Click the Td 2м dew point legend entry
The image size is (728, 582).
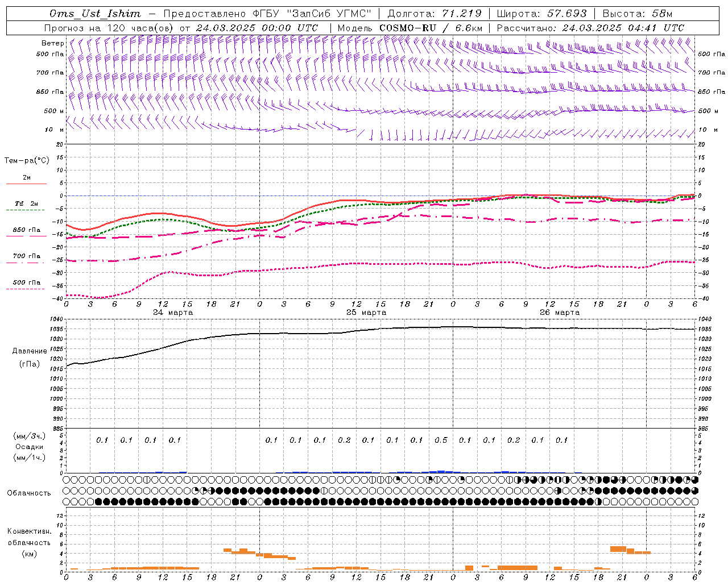click(x=26, y=203)
